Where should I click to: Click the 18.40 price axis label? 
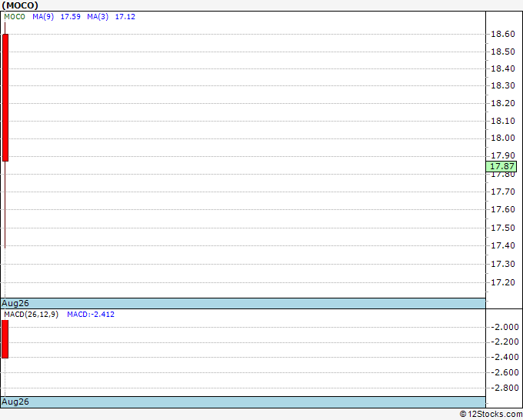pyautogui.click(x=503, y=68)
